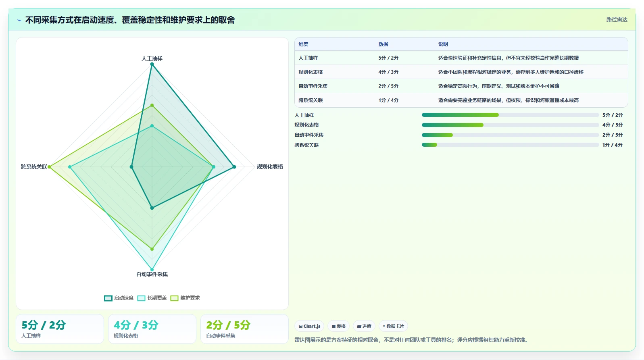This screenshot has height=360, width=644.
Task: Click the 1分 / 4分 value beside the progress bar
Action: click(x=613, y=145)
